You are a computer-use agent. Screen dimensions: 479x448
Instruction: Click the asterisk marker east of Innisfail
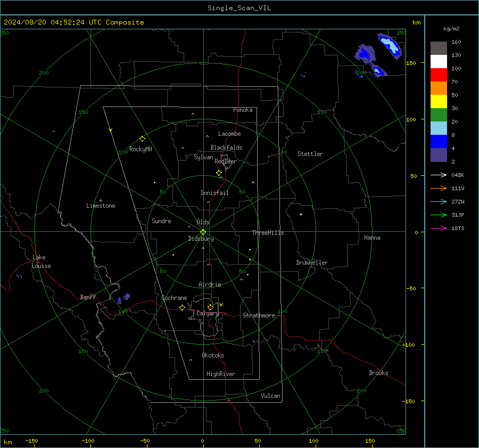click(253, 183)
